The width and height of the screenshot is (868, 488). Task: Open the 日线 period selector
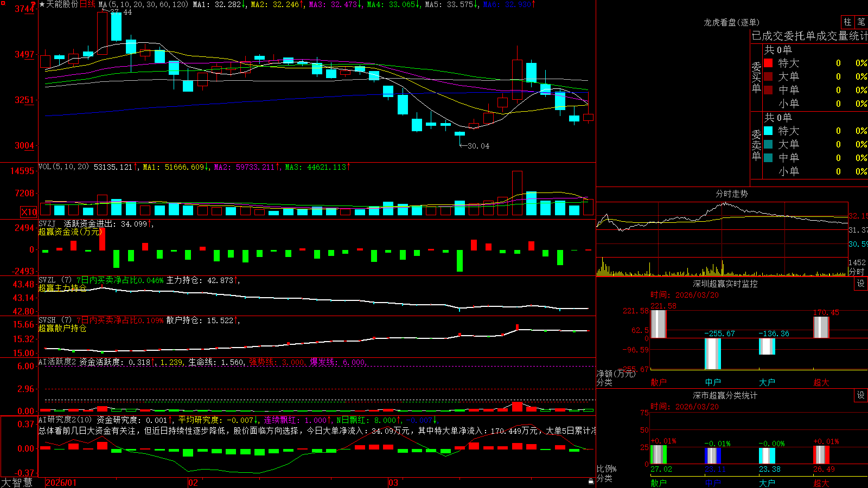click(x=87, y=4)
